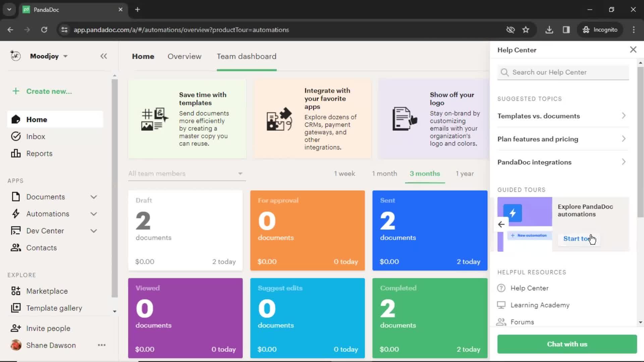Click the Marketplace explore icon
This screenshot has height=362, width=644.
tap(15, 291)
